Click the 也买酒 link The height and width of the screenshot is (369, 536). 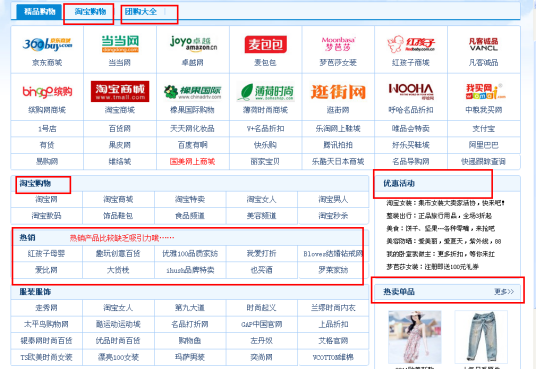tap(262, 270)
